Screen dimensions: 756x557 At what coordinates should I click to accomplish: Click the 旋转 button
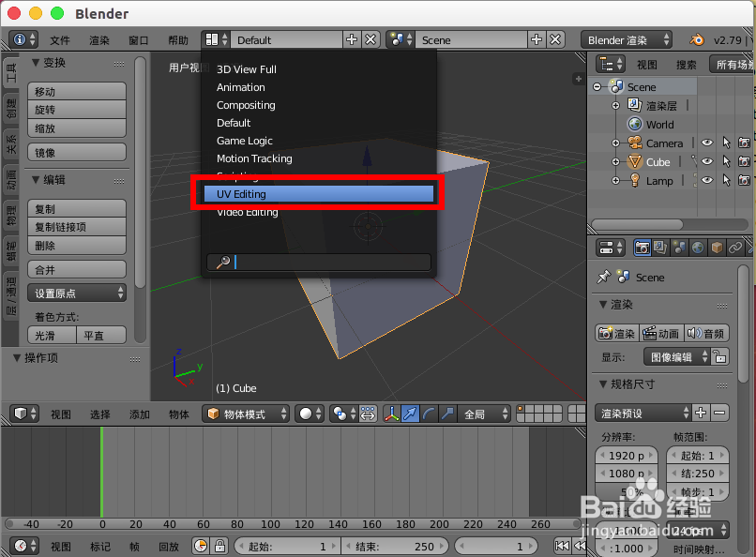pos(77,110)
